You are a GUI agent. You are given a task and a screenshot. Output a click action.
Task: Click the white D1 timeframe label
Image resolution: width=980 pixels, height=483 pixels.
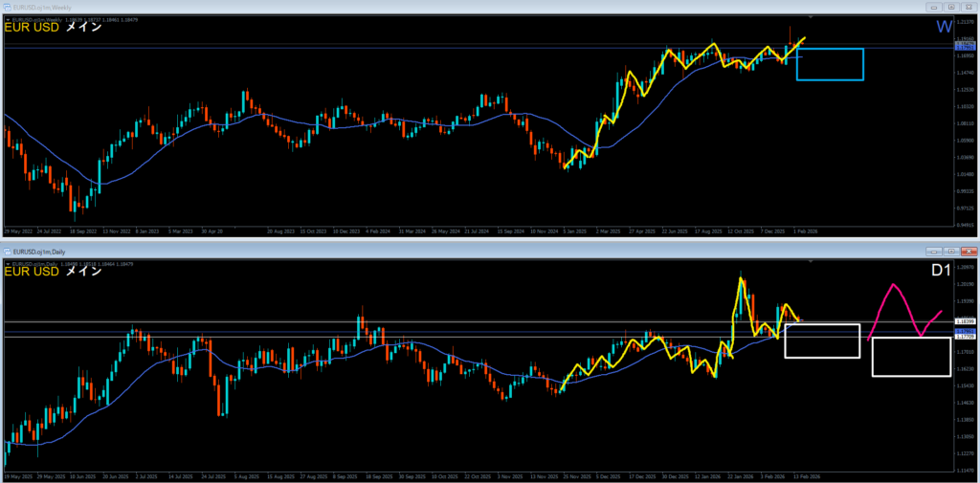coord(942,271)
